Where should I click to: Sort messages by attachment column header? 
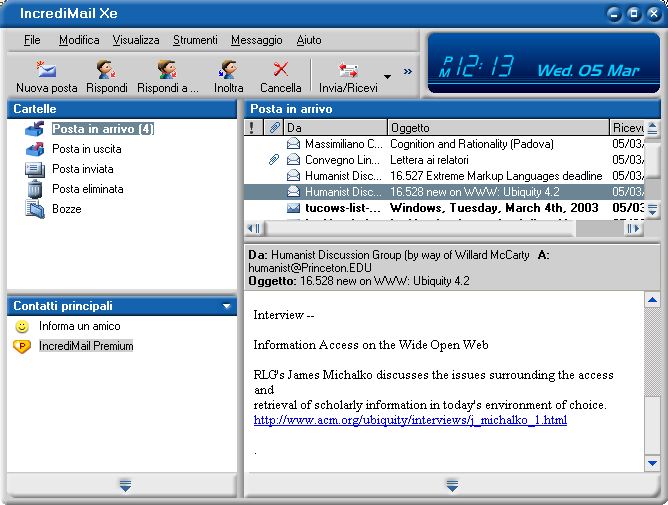[x=274, y=127]
